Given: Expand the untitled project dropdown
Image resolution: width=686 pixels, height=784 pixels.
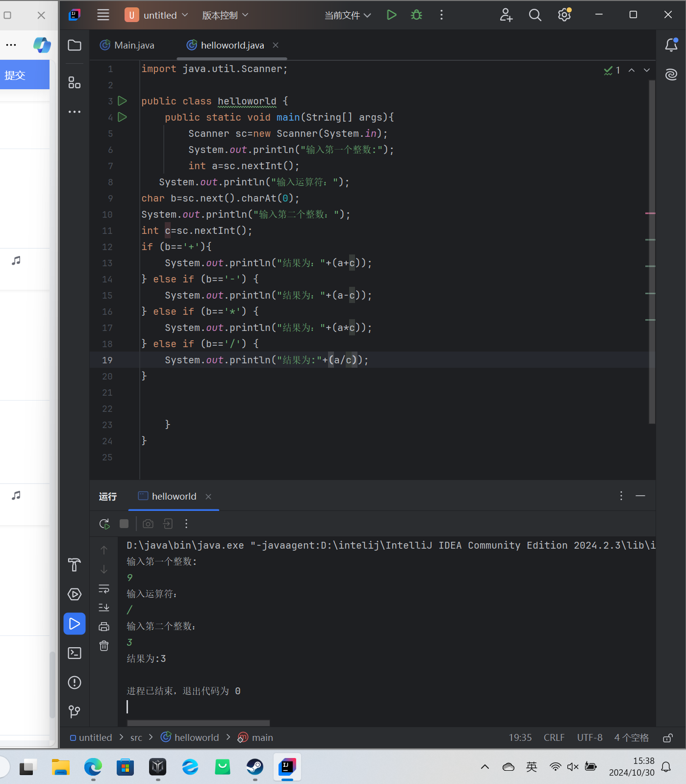Looking at the screenshot, I should click(x=157, y=15).
